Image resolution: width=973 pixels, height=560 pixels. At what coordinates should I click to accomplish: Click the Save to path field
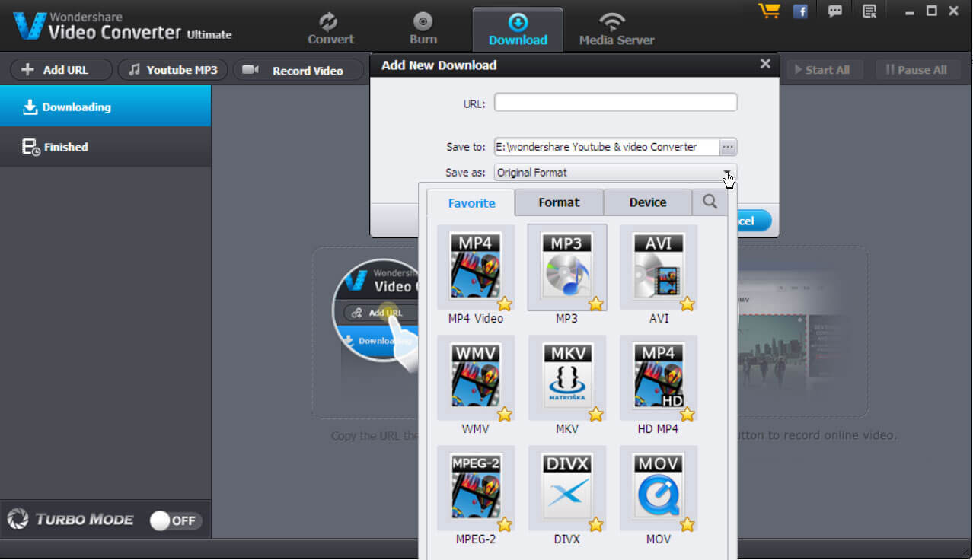click(x=606, y=147)
